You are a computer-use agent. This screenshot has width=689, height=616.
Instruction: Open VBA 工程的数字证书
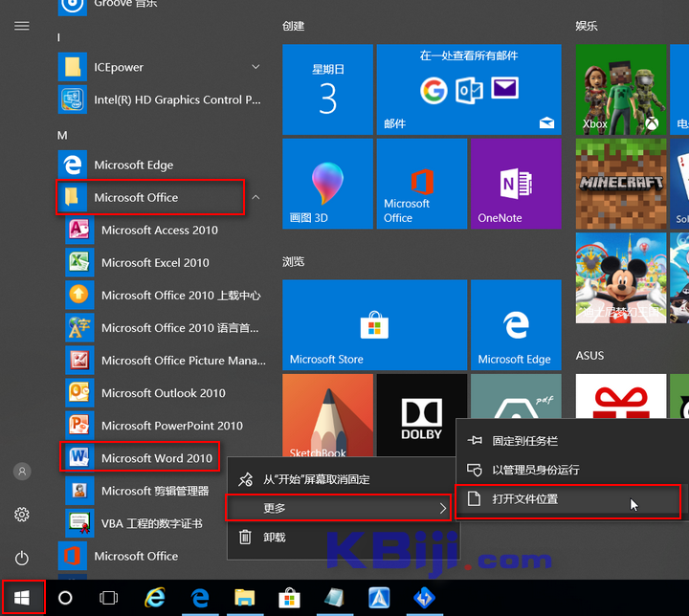click(x=143, y=523)
